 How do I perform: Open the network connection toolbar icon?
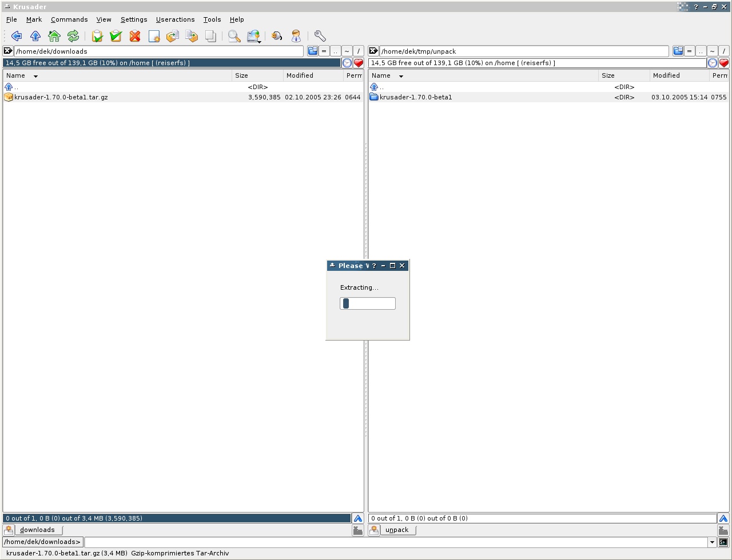click(x=252, y=36)
